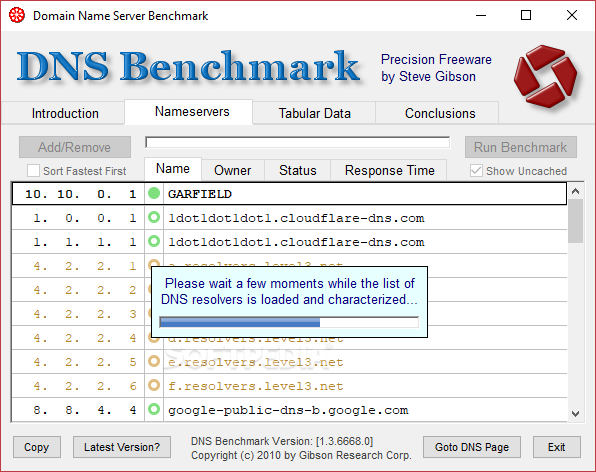Toggle the Show Uncached checkbox
The image size is (596, 472).
(x=476, y=171)
